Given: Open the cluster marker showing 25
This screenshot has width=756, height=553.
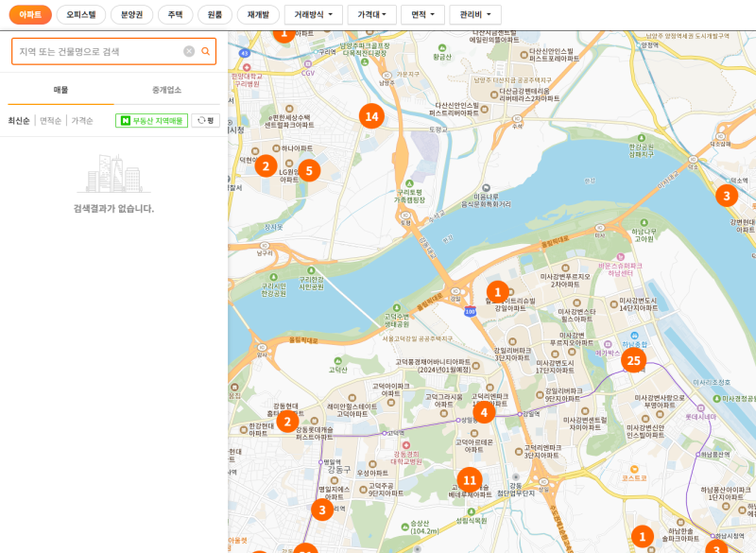Looking at the screenshot, I should (x=633, y=360).
